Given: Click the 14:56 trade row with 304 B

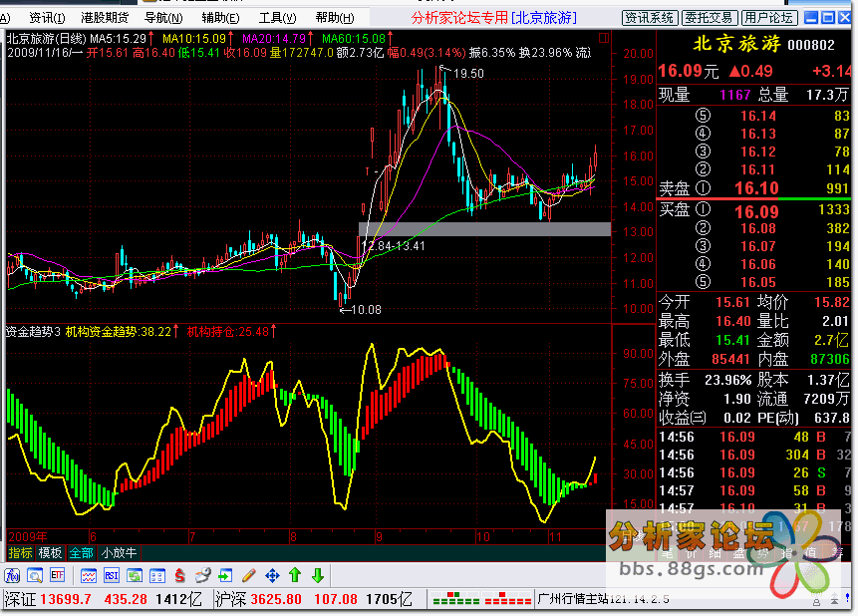Looking at the screenshot, I should [754, 455].
